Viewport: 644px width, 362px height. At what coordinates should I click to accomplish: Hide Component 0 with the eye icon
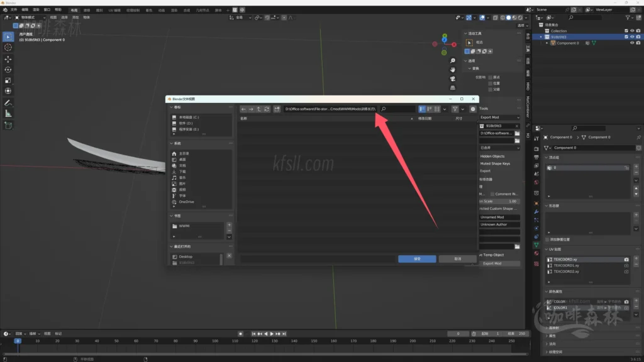coord(632,43)
